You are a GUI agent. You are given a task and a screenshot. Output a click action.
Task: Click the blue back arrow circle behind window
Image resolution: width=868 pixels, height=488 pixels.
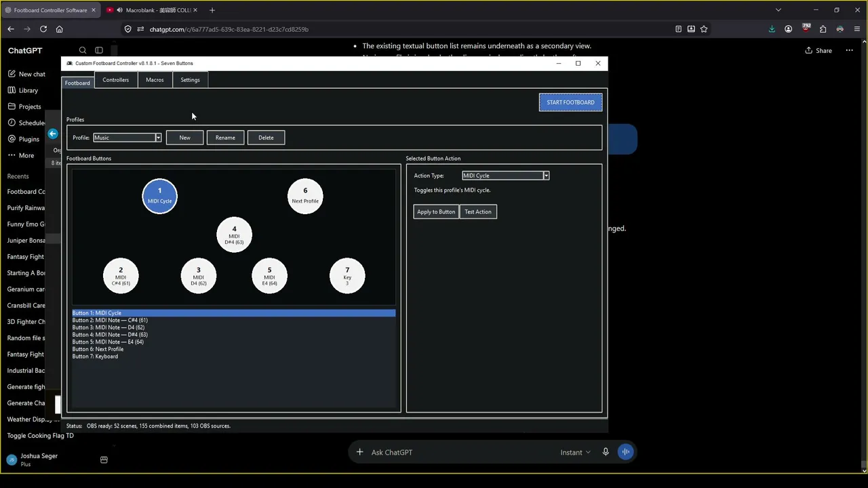coord(53,134)
